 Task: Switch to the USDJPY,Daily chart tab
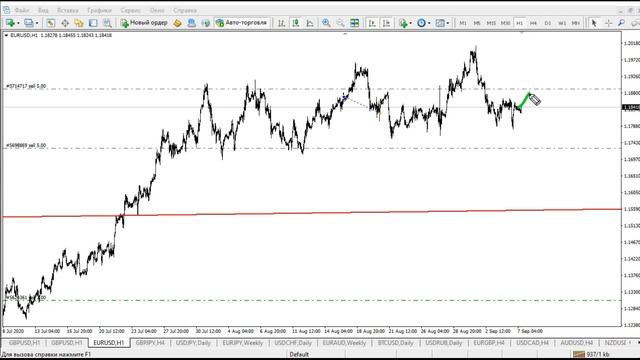pos(193,343)
